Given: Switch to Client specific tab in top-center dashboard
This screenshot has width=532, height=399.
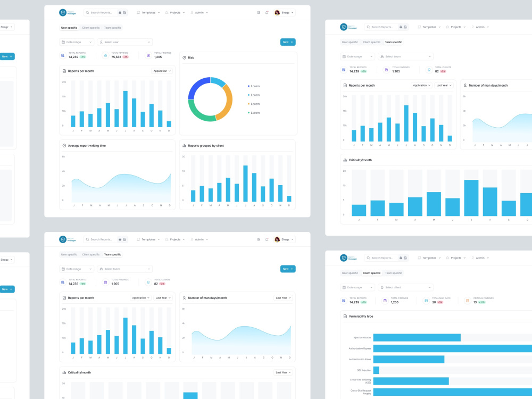Looking at the screenshot, I should (x=91, y=28).
